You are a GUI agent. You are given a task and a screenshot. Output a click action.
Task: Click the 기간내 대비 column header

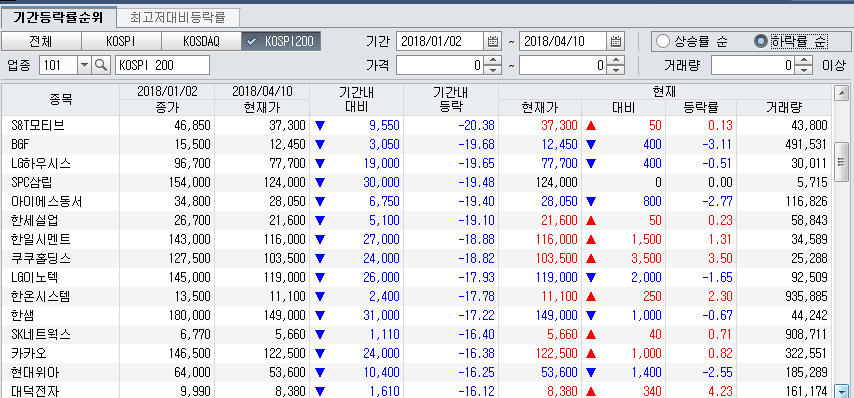coord(356,100)
